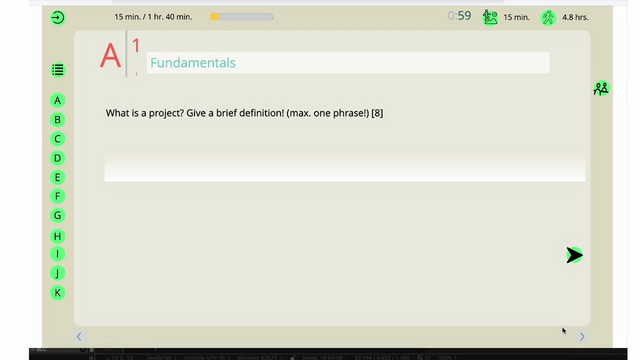Screen dimensions: 640x360
Task: Go to previous page with left chevron
Action: tap(79, 336)
